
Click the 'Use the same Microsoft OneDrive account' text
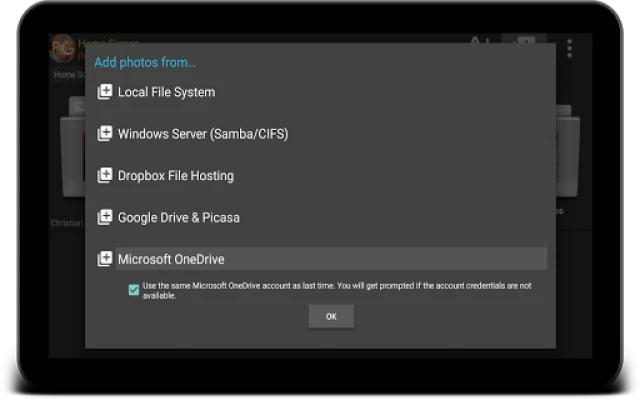[336, 290]
